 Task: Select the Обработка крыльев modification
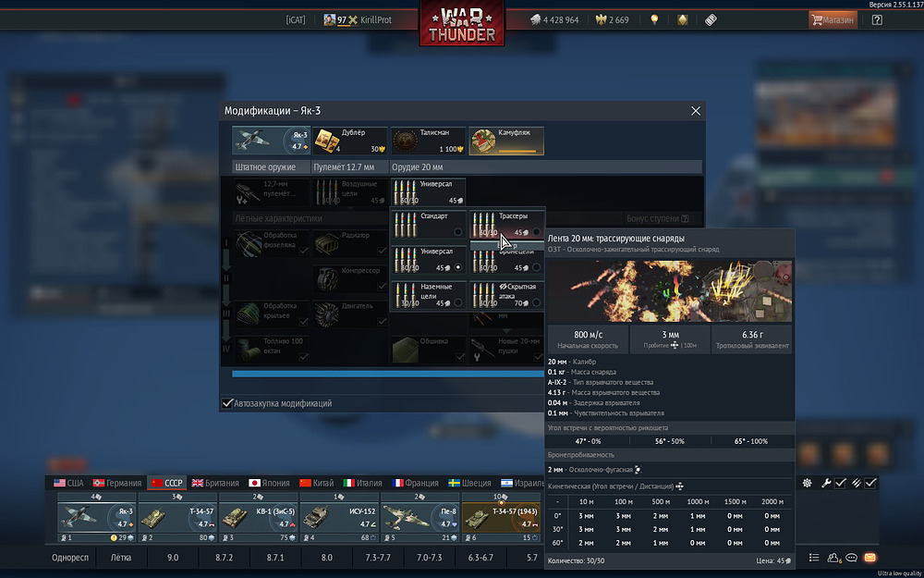272,314
